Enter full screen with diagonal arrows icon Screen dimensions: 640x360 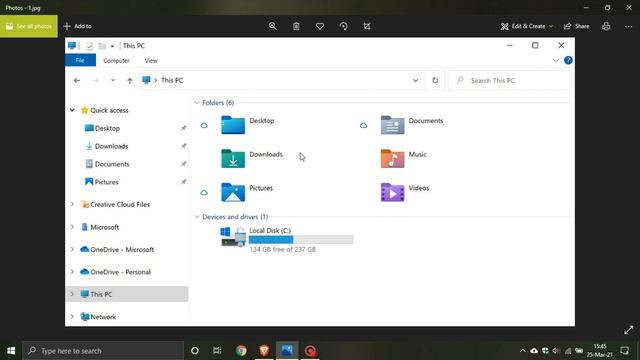(x=629, y=330)
